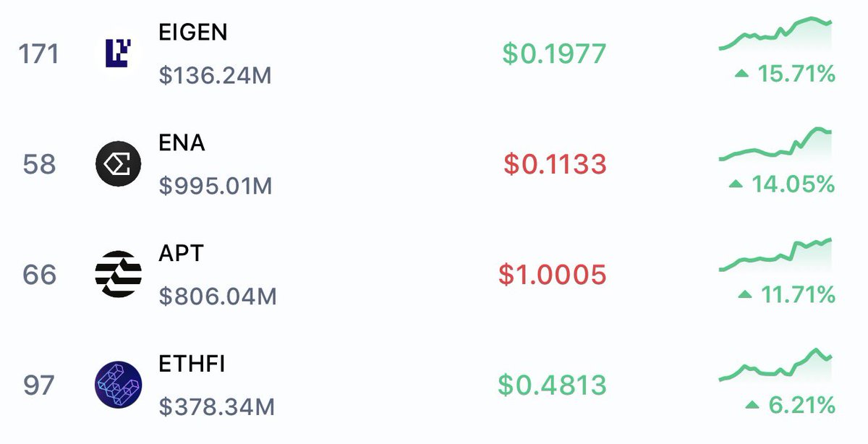Open the EIGEN sparkline chart
This screenshot has height=444, width=868.
(x=775, y=34)
